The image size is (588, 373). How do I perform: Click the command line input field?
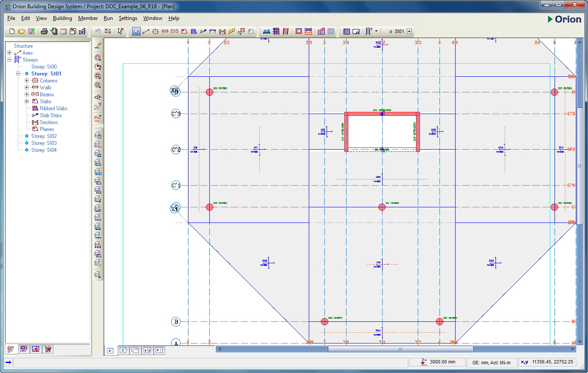[x=210, y=362]
